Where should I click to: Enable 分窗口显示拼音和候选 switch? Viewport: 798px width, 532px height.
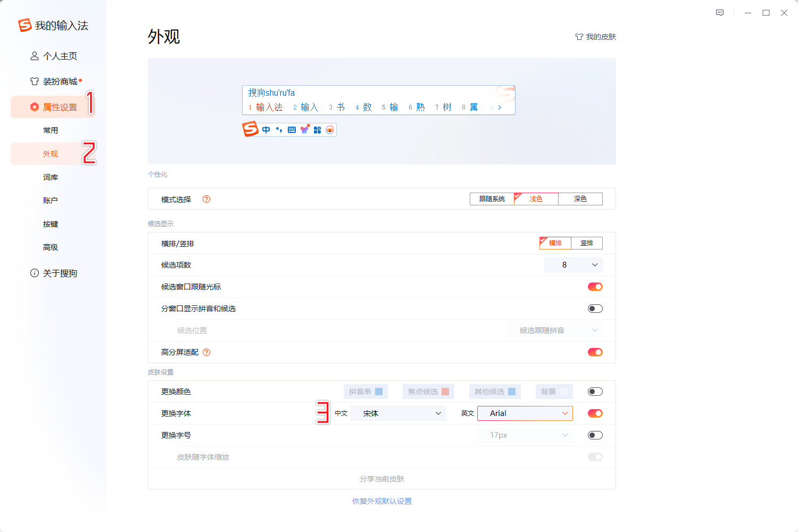(x=595, y=309)
